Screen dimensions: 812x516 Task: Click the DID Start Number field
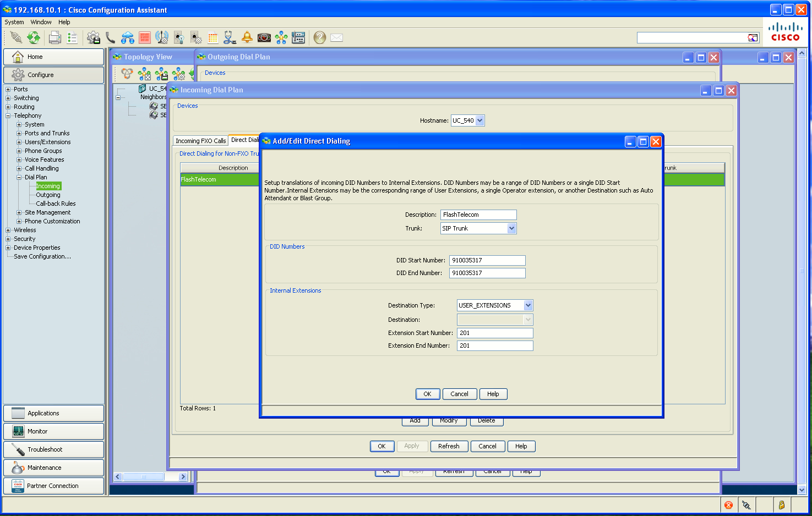coord(487,260)
